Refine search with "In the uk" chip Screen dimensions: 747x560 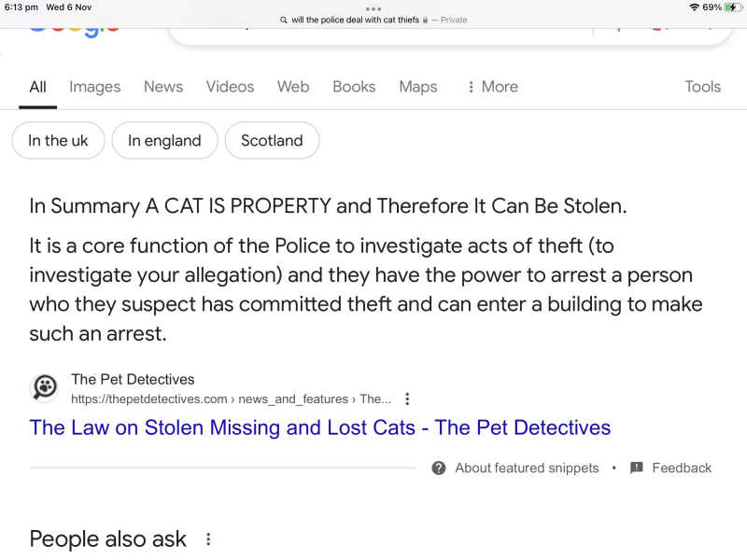(x=58, y=141)
